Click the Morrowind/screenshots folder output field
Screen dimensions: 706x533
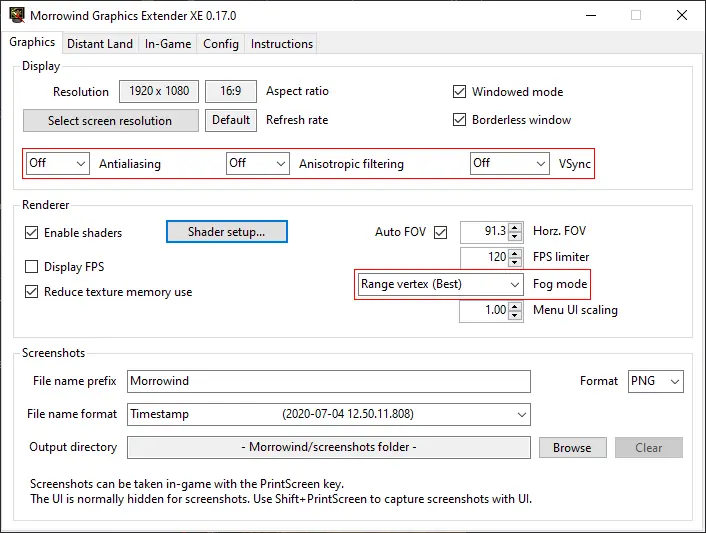pyautogui.click(x=329, y=447)
